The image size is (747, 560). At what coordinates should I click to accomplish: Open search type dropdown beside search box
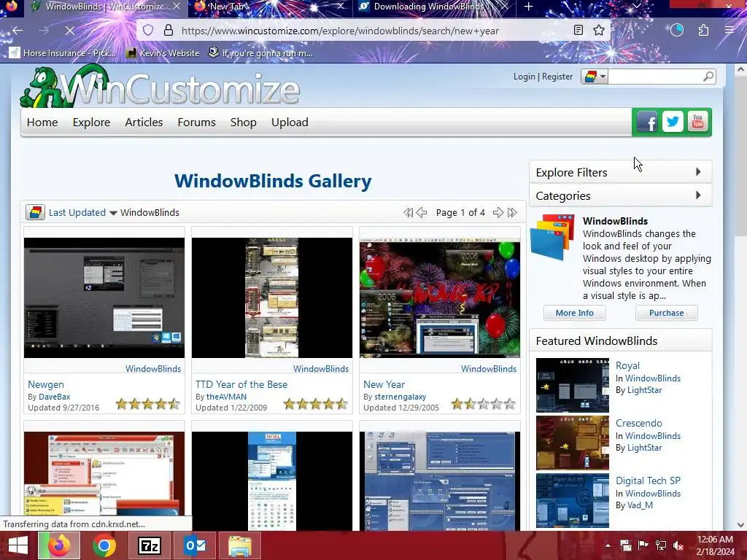pos(595,76)
